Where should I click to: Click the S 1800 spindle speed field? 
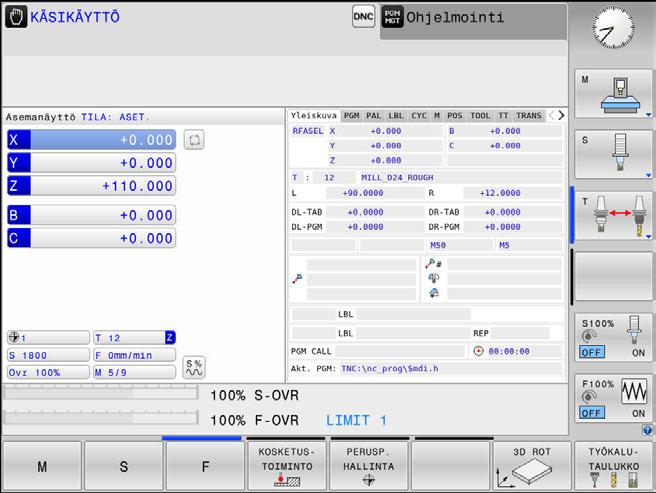tap(48, 355)
